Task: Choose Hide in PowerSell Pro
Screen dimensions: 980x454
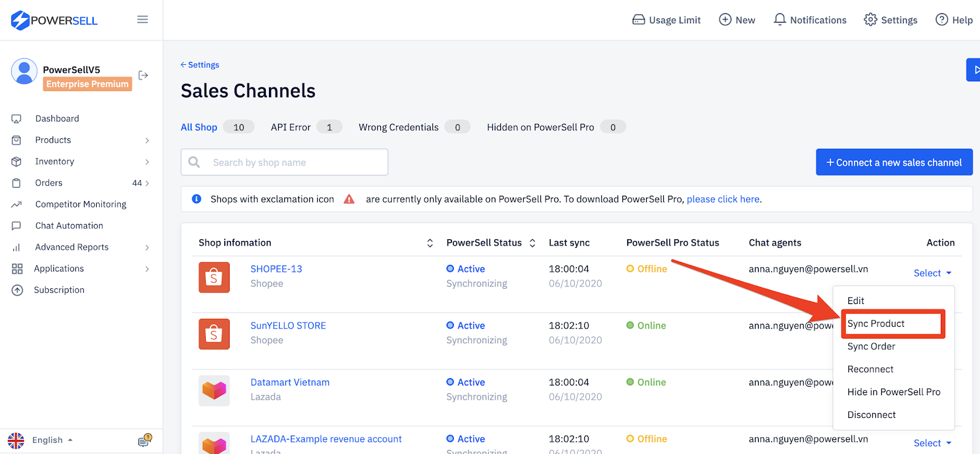Action: click(894, 392)
